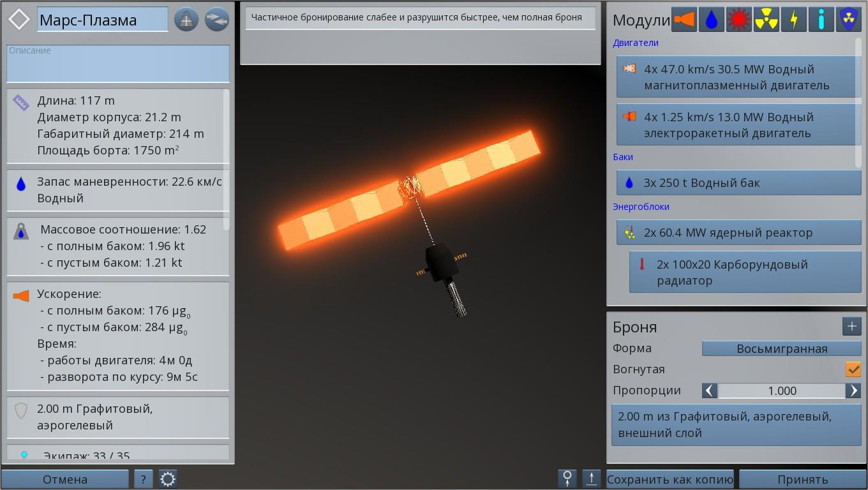Click the shield icon beside graphite armor
Screen dimensions: 868x490
[21, 411]
